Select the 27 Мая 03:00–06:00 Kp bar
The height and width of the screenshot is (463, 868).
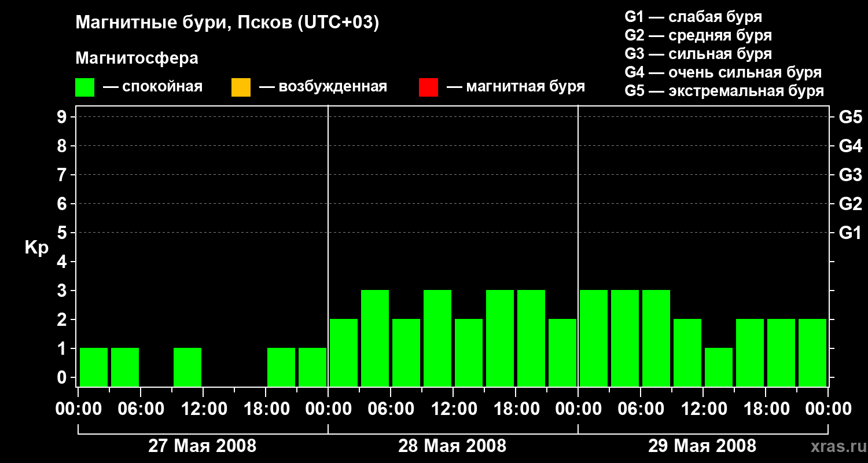pos(125,367)
